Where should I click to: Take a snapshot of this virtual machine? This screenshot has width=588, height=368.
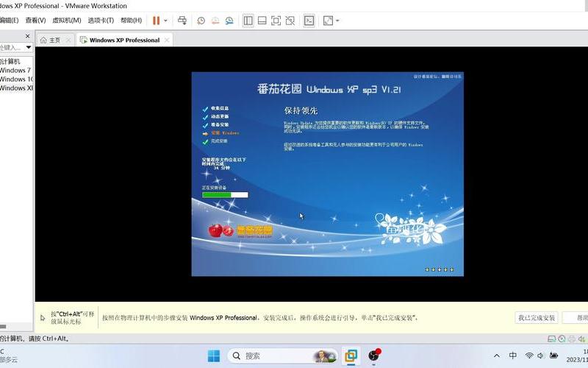coord(201,21)
